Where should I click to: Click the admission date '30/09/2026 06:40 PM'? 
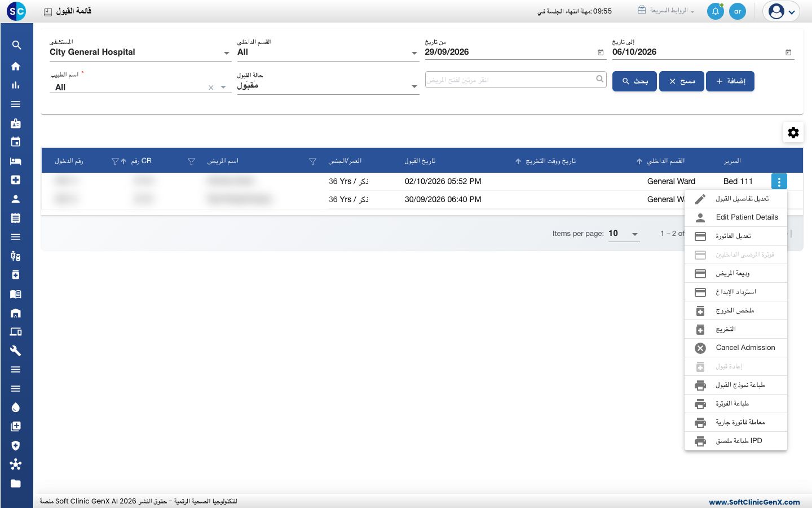pos(443,200)
